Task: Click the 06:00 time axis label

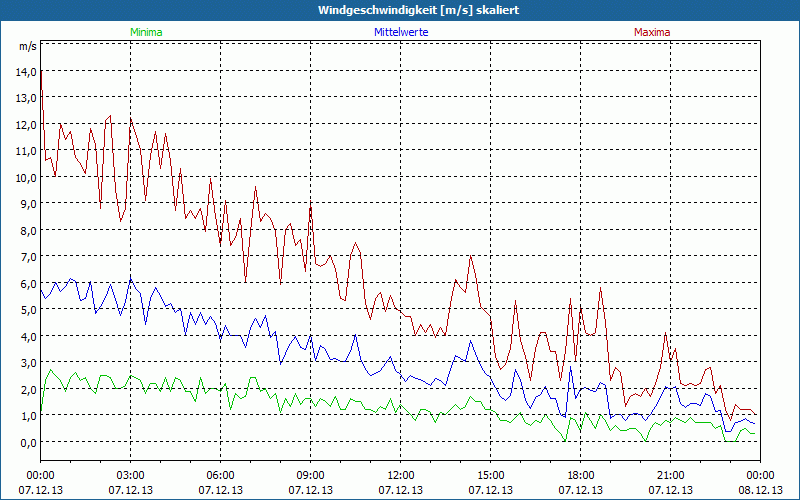Action: 220,476
